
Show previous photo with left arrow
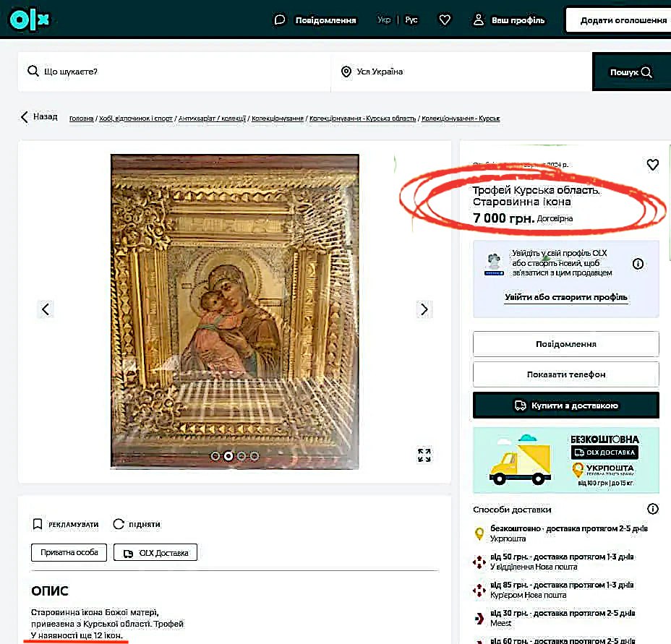coord(46,309)
